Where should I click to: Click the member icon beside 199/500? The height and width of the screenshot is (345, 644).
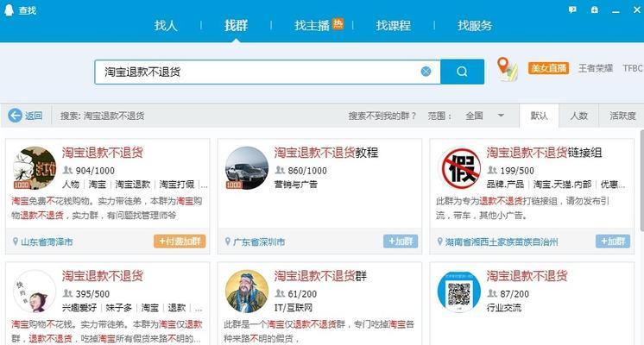click(x=492, y=170)
